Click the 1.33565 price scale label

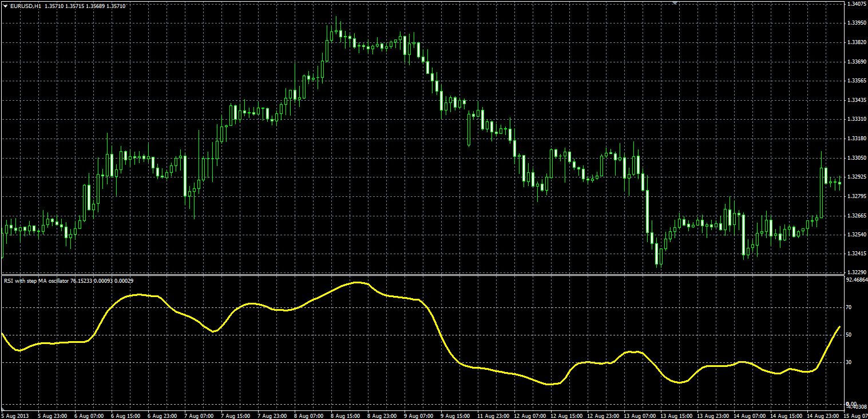pos(856,81)
